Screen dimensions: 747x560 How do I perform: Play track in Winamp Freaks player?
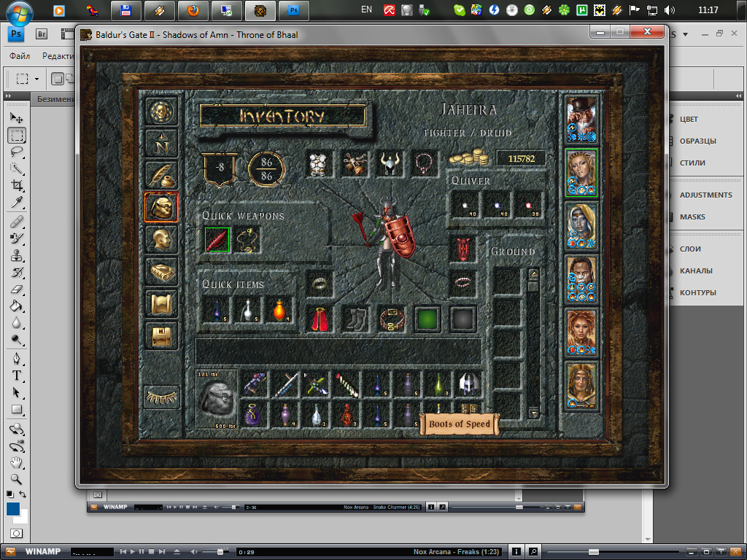click(x=133, y=551)
